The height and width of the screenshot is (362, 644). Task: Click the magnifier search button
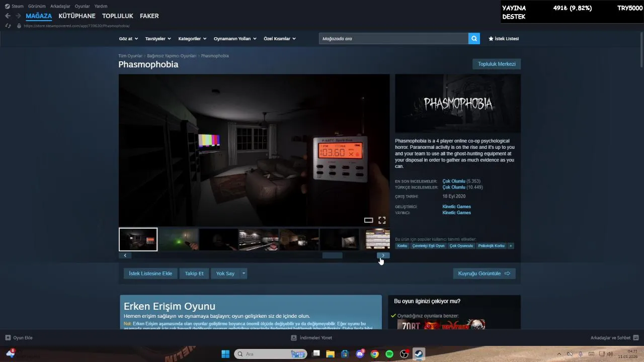tap(474, 39)
